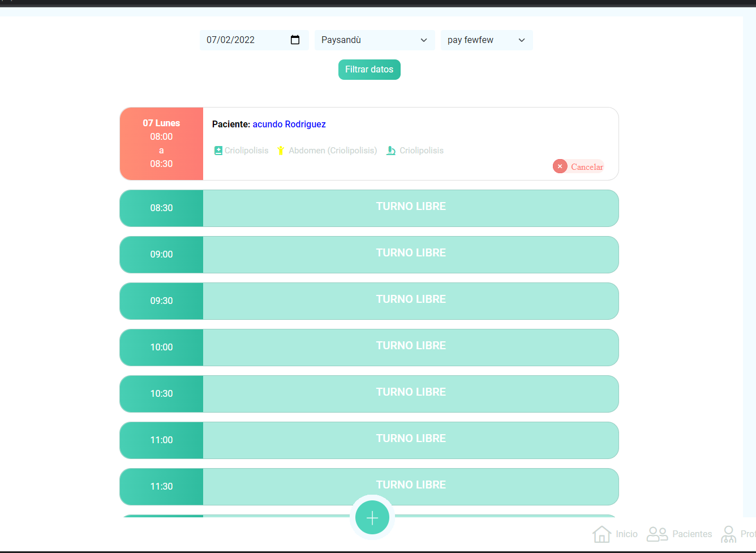Click the 10:00 time label
Image resolution: width=756 pixels, height=553 pixels.
pos(161,348)
